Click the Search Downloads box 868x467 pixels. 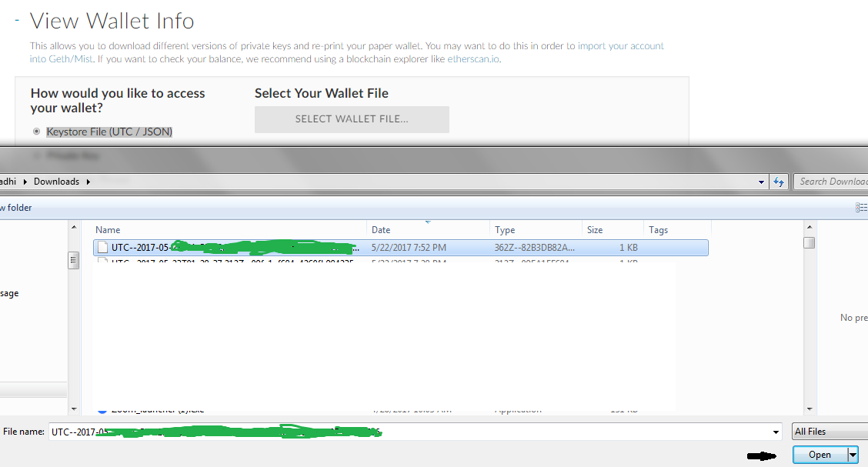click(831, 182)
